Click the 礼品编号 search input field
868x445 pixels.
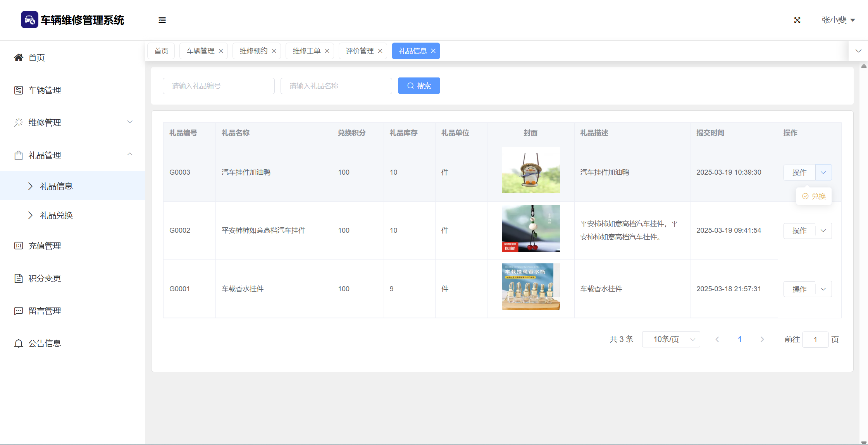pyautogui.click(x=219, y=86)
